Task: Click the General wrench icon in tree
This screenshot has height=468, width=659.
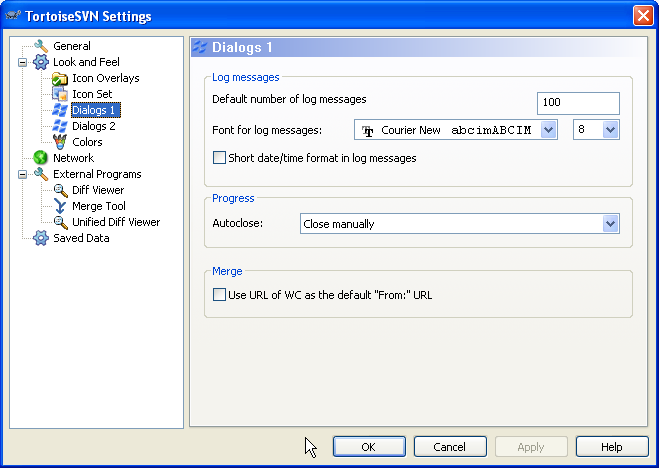Action: point(41,46)
